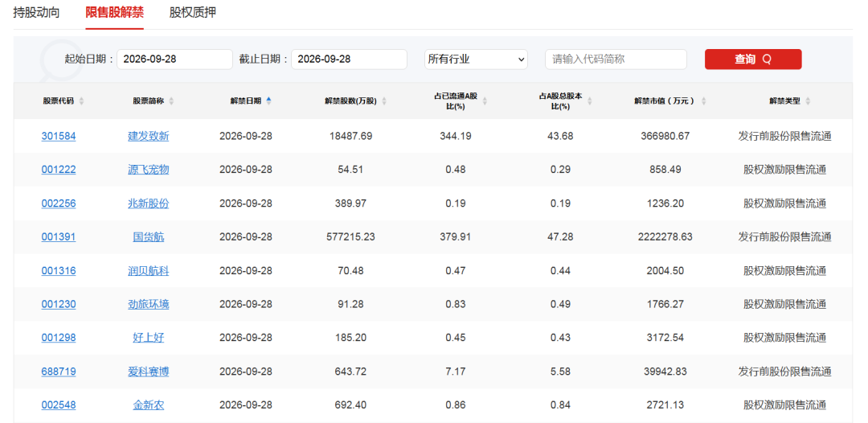Switch to the 持股动向 tab
The width and height of the screenshot is (868, 423).
tap(36, 13)
